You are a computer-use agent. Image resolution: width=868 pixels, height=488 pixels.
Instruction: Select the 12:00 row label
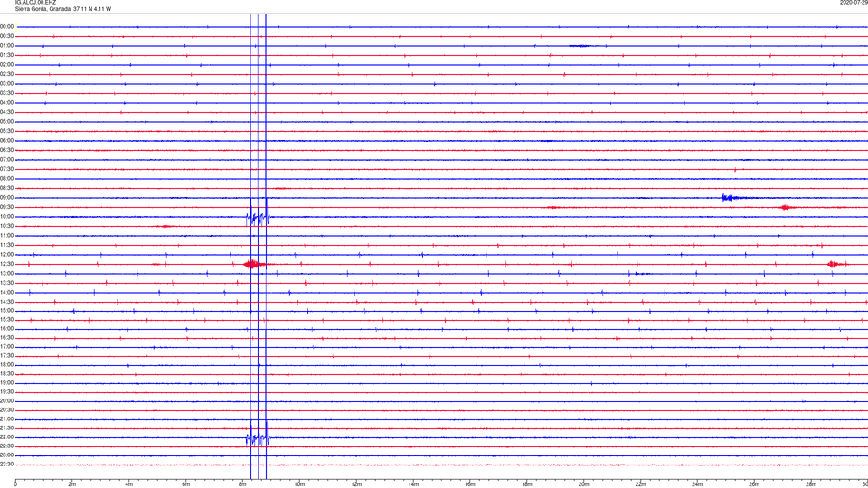(x=7, y=255)
